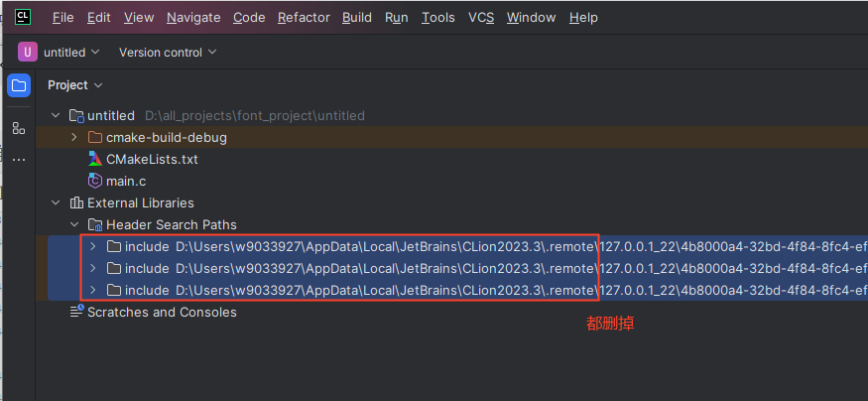Image resolution: width=868 pixels, height=401 pixels.
Task: Select the Header Search Paths label
Action: tap(172, 225)
